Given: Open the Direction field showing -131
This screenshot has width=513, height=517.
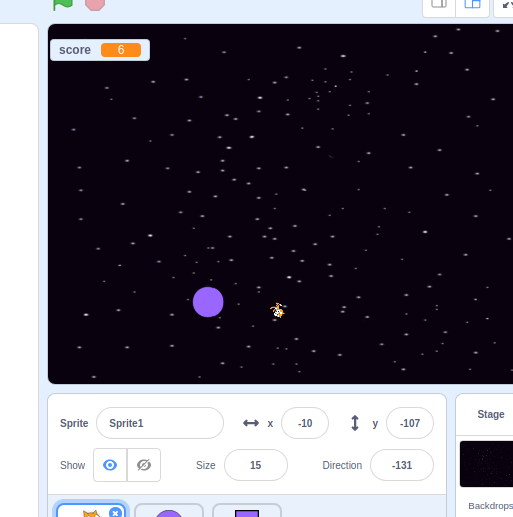Looking at the screenshot, I should [402, 465].
